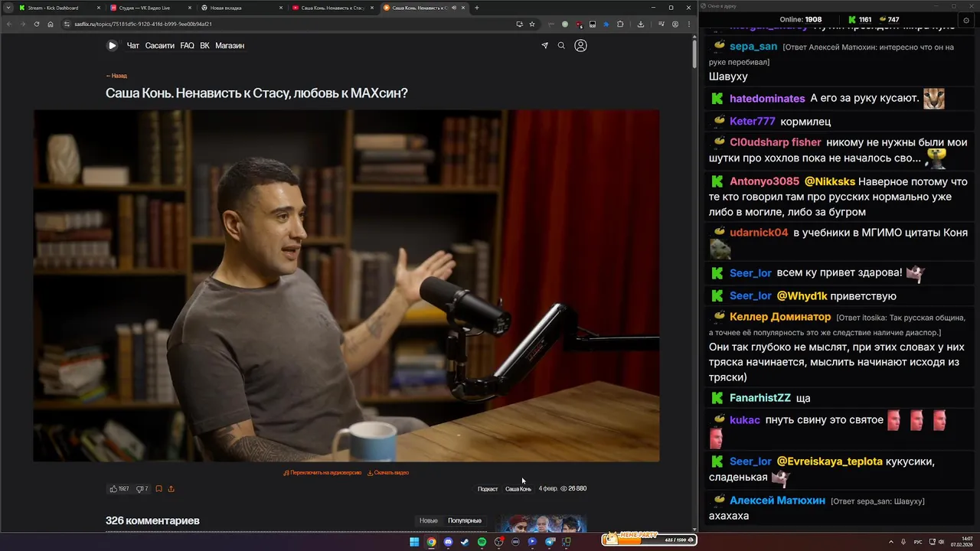Click the Meme Party progress bar widget

pos(649,539)
